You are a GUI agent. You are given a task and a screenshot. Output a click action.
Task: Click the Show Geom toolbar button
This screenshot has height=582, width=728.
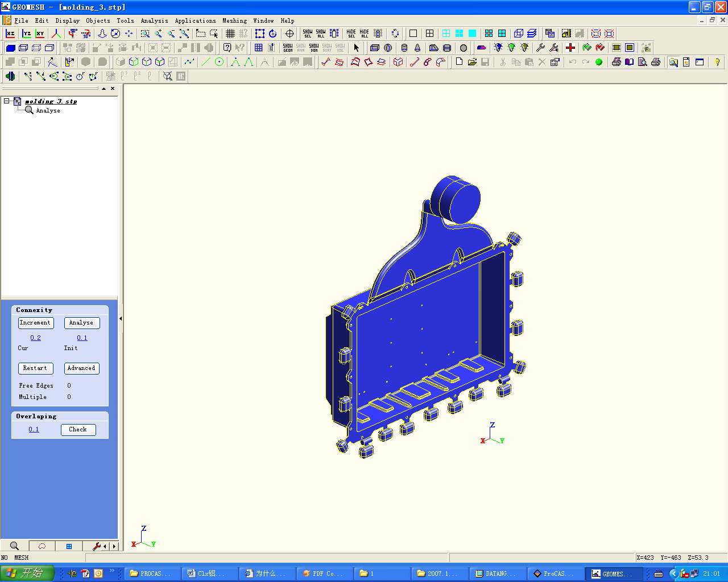tap(288, 48)
